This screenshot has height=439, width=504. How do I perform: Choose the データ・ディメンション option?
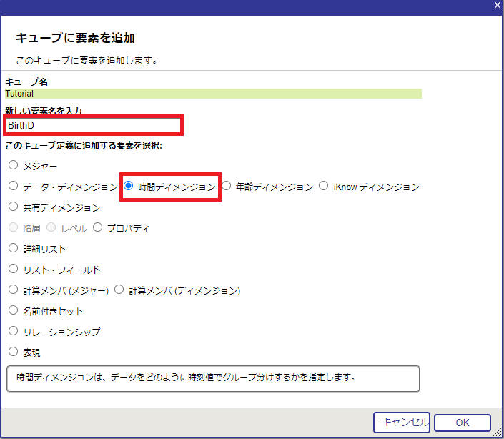pos(13,186)
